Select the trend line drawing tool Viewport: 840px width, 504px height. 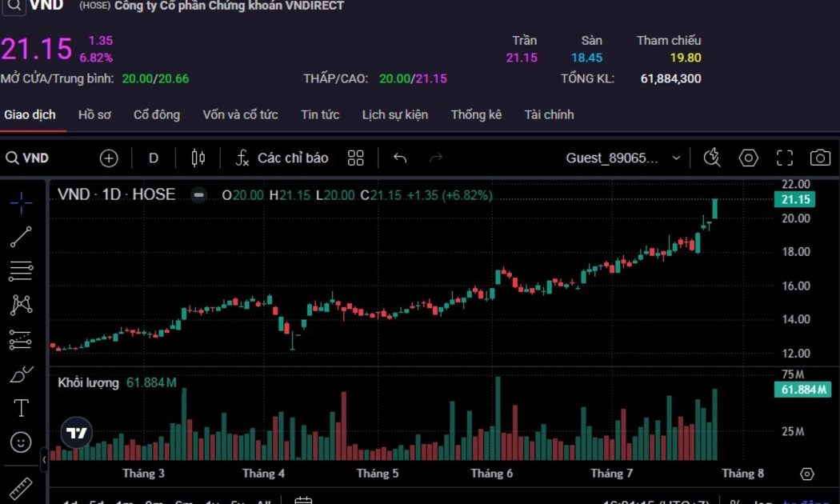[x=22, y=237]
